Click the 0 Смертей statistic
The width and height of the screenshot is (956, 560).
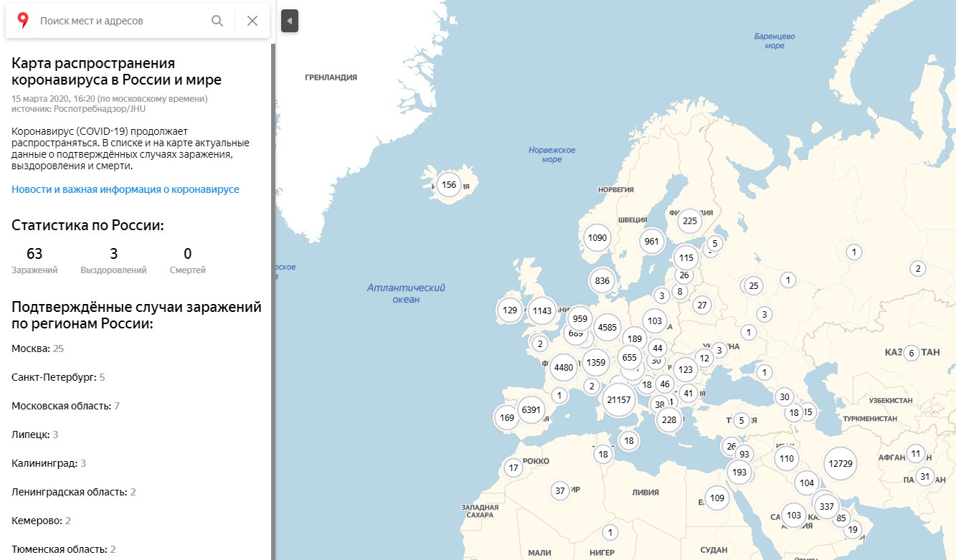click(x=188, y=261)
